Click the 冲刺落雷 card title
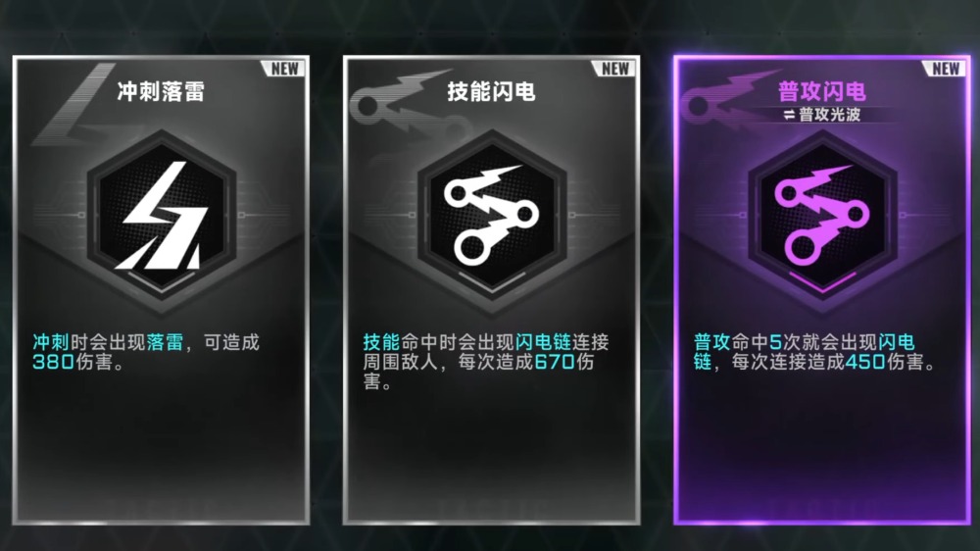 coord(161,92)
